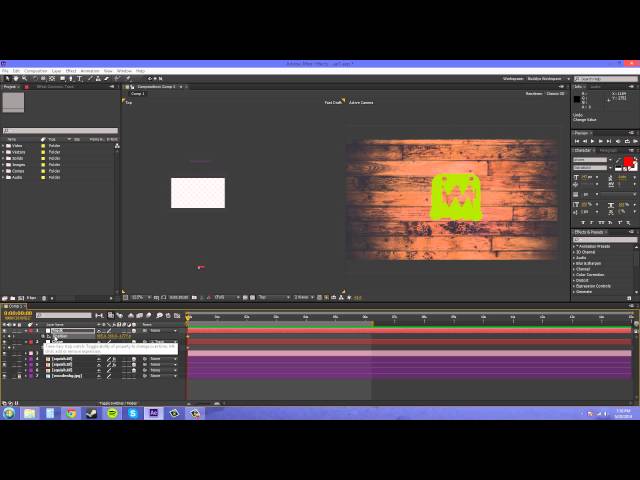Start RAM Preview in Preview panel

coord(636,141)
